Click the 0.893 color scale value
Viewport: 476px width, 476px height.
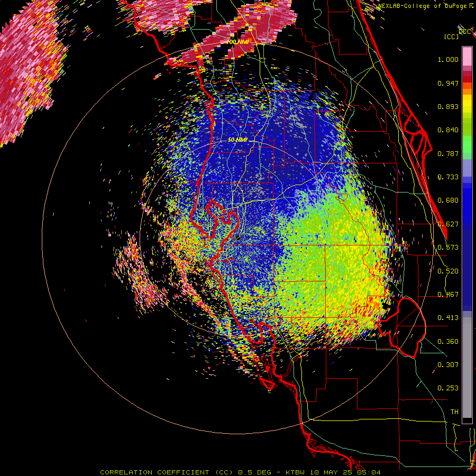[448, 106]
